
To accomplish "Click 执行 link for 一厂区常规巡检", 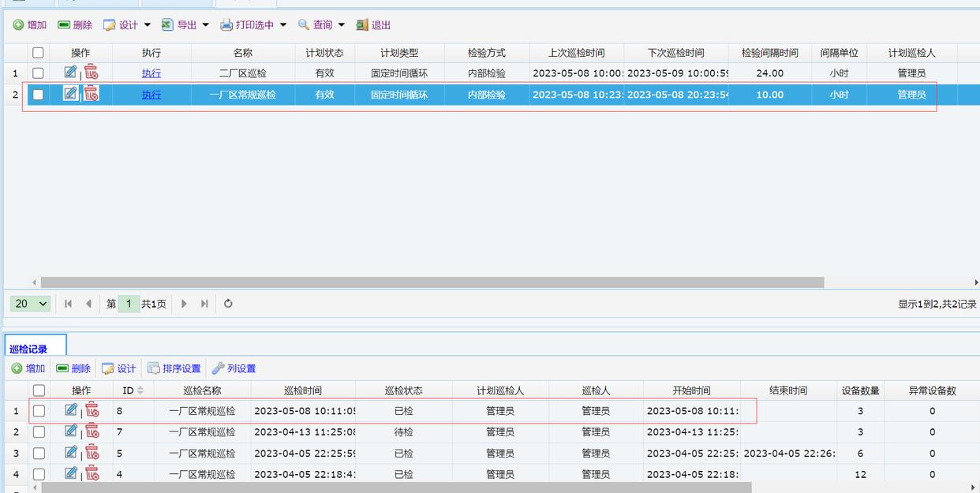I will point(151,95).
